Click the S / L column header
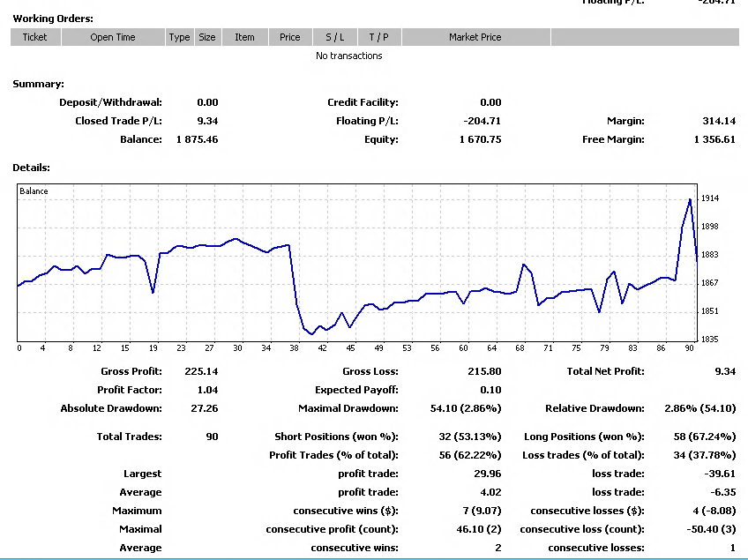This screenshot has height=560, width=748. click(x=335, y=37)
